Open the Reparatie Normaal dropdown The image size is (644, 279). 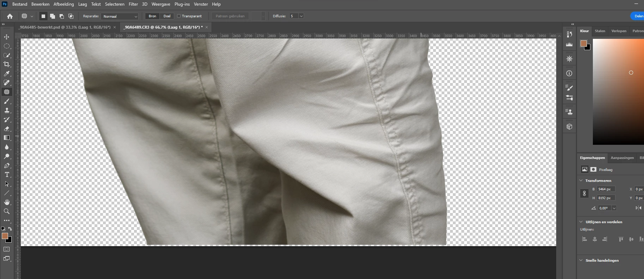tap(120, 16)
